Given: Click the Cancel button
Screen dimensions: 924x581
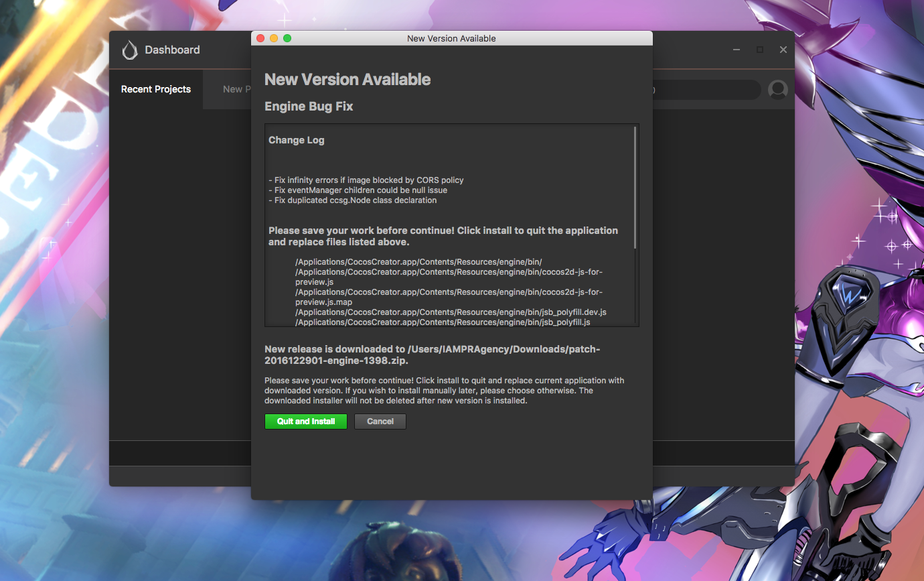Looking at the screenshot, I should (380, 422).
